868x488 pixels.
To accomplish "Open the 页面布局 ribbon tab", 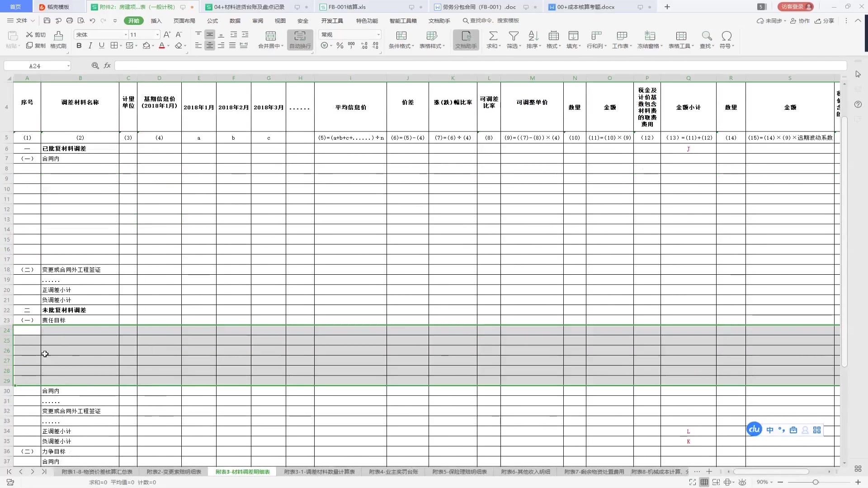I will tap(184, 21).
